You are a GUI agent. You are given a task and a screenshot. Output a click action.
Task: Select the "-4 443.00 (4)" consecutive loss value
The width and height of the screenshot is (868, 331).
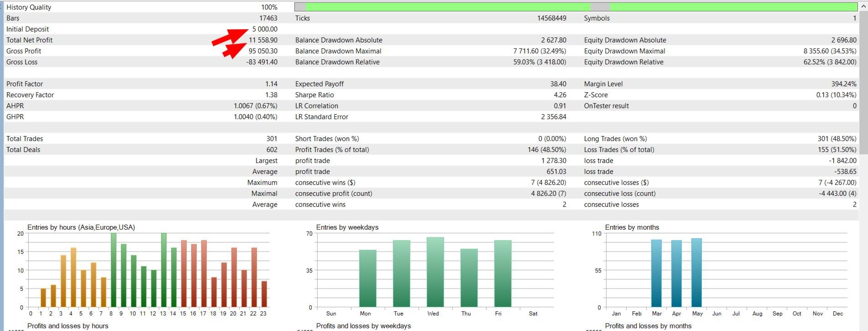837,194
